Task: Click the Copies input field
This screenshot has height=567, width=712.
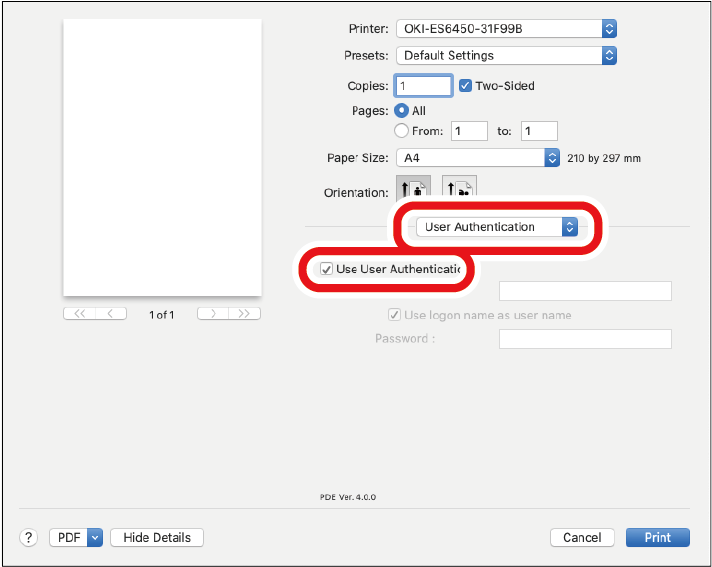Action: 424,86
